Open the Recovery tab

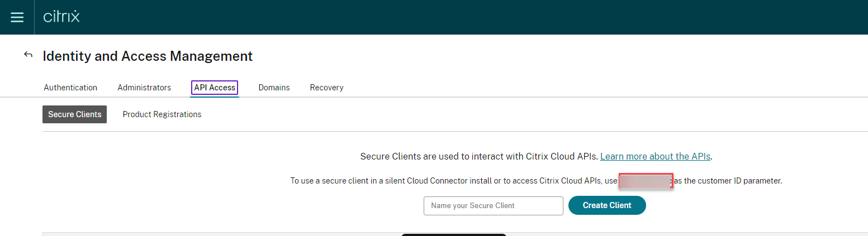[x=326, y=88]
